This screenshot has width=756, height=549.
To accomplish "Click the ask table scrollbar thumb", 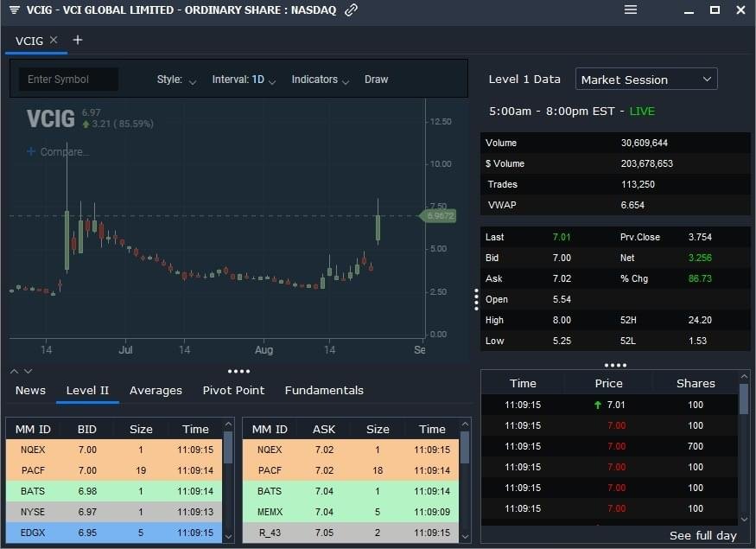I will tap(466, 447).
